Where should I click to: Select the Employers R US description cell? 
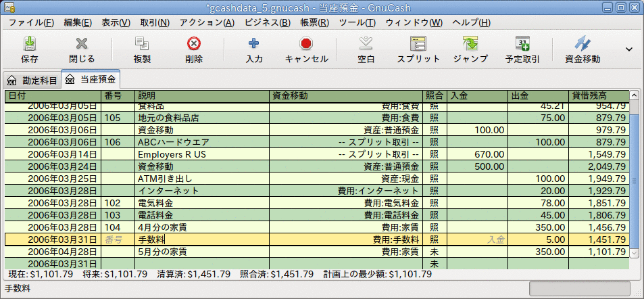click(x=201, y=155)
